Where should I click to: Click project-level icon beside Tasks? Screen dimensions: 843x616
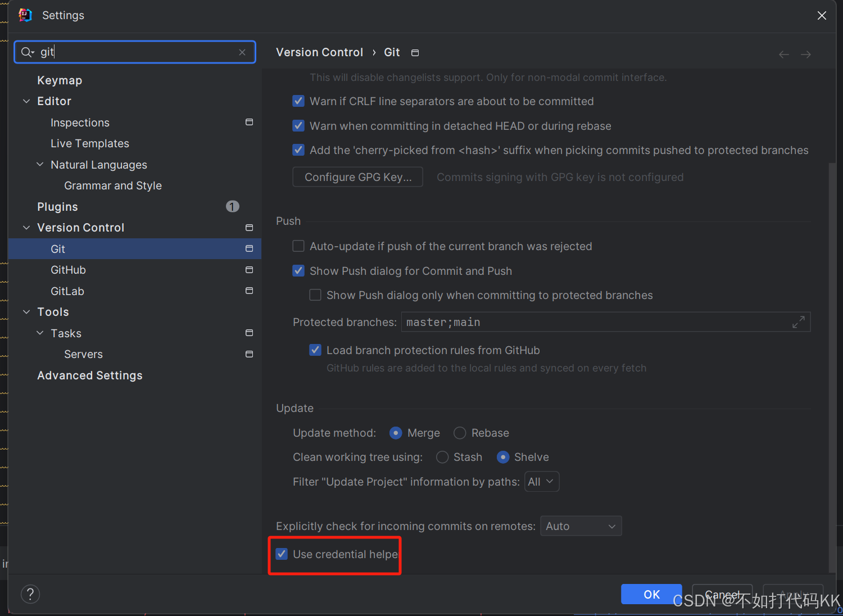tap(249, 333)
